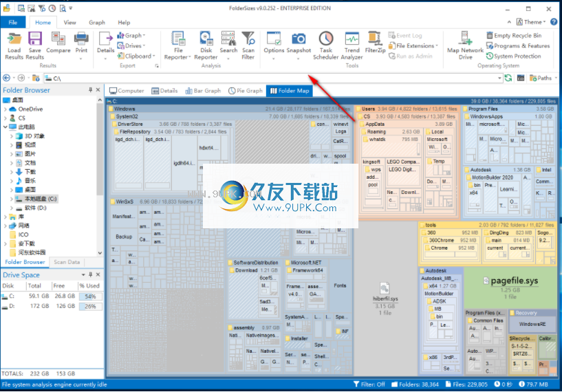
Task: Refresh the scan with green arrows icon
Action: click(x=508, y=78)
